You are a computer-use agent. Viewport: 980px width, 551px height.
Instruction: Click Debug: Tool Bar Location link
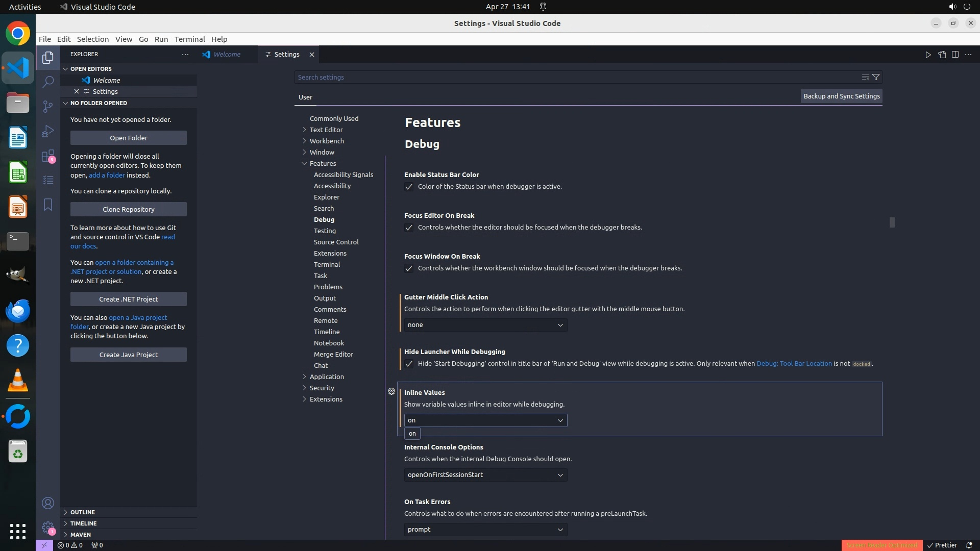click(x=794, y=364)
